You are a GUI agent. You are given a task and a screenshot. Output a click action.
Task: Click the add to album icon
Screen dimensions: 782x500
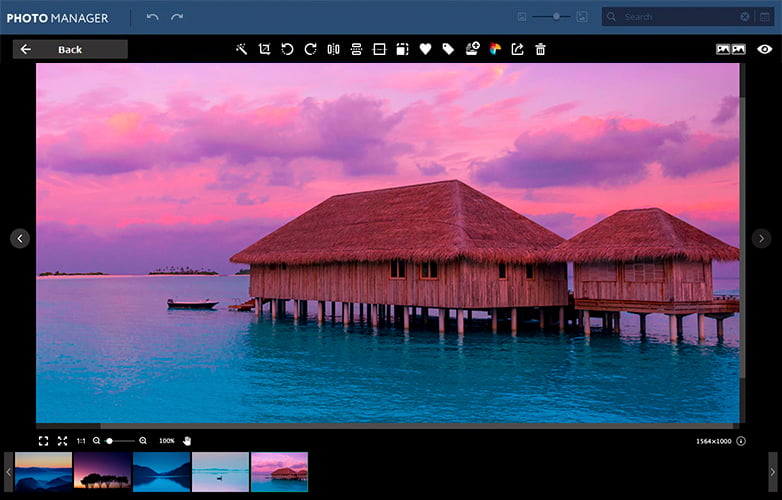tap(472, 48)
